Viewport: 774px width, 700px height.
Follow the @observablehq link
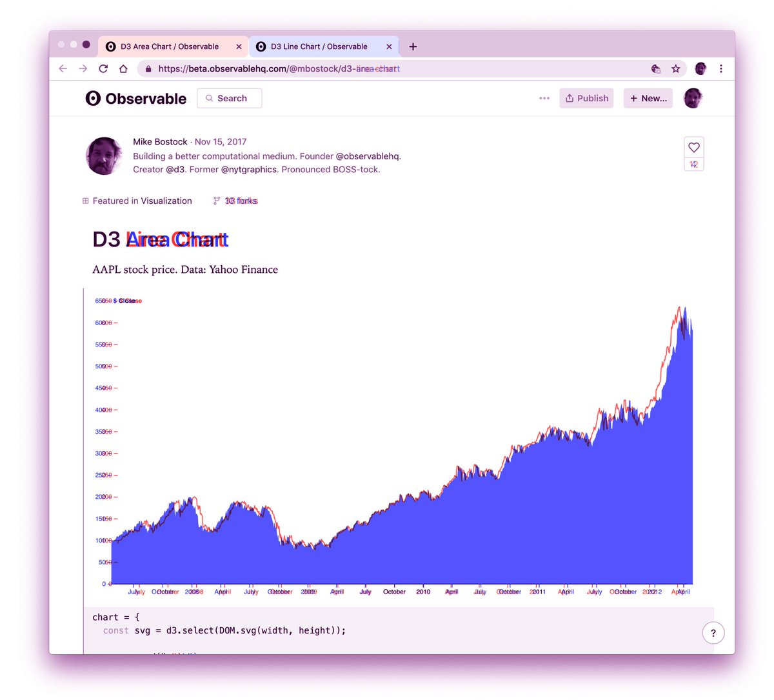367,156
